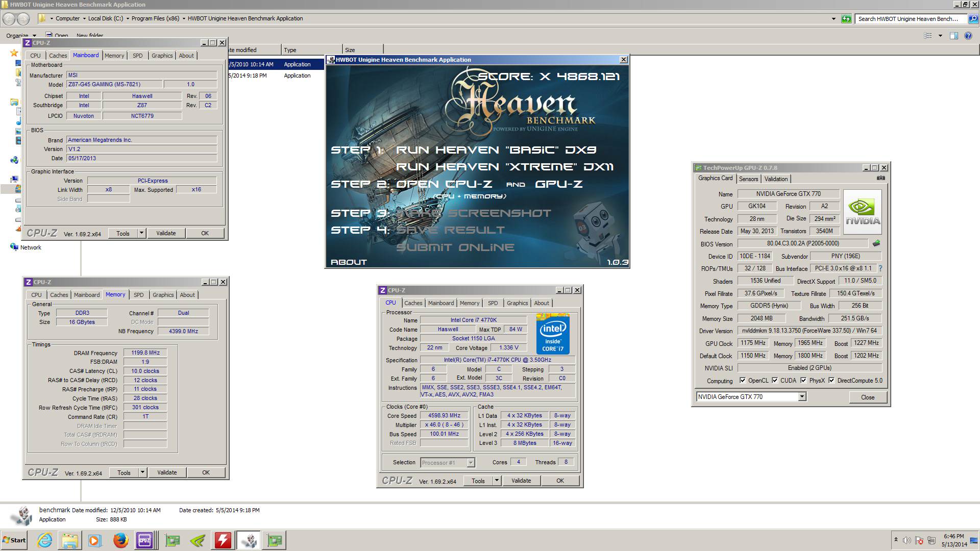Viewport: 980px width, 551px height.
Task: Click the change view icon in Explorer
Action: pyautogui.click(x=928, y=36)
